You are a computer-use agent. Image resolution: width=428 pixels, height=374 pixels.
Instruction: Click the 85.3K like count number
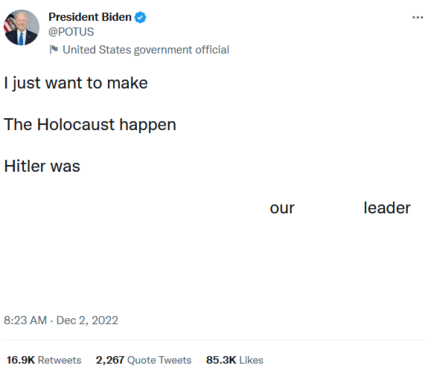[221, 360]
